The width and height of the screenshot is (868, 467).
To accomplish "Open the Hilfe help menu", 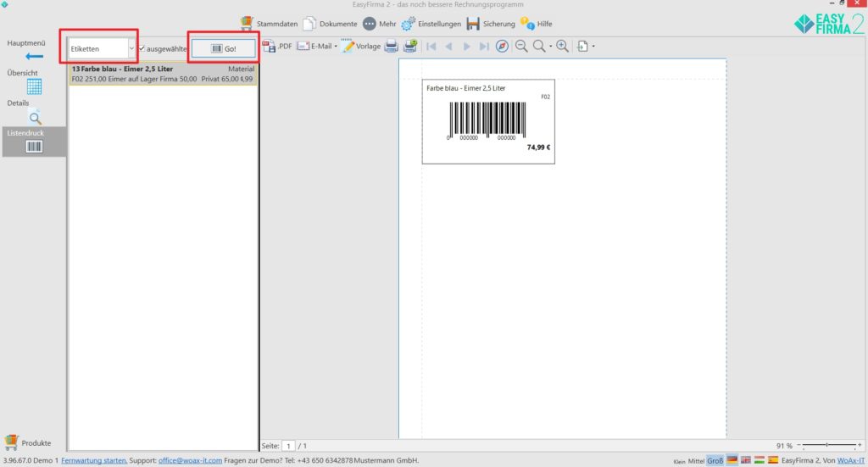I will click(536, 24).
